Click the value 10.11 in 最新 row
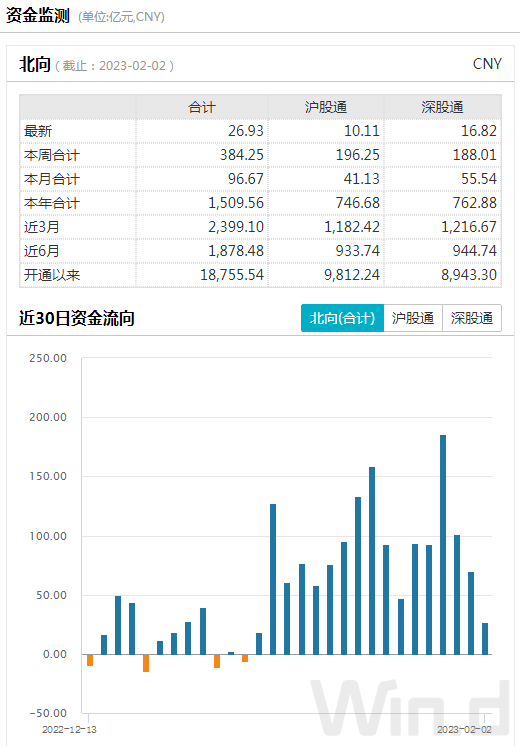The height and width of the screenshot is (746, 520). (x=362, y=131)
